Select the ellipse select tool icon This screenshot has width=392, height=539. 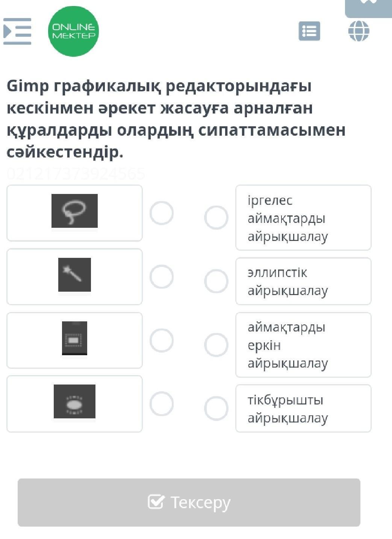point(74,401)
